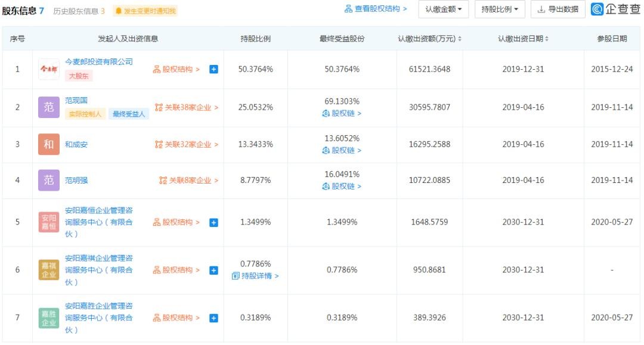Click 范现国 purple avatar icon
644x345 pixels.
point(49,107)
